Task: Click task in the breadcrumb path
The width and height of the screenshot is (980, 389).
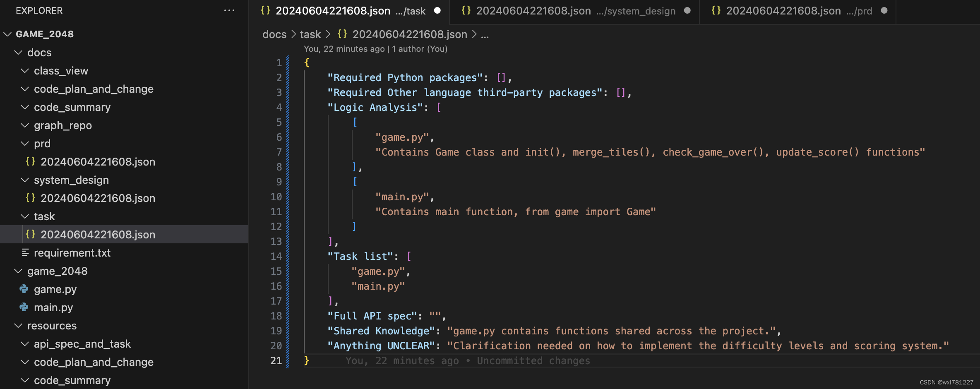Action: pyautogui.click(x=310, y=34)
